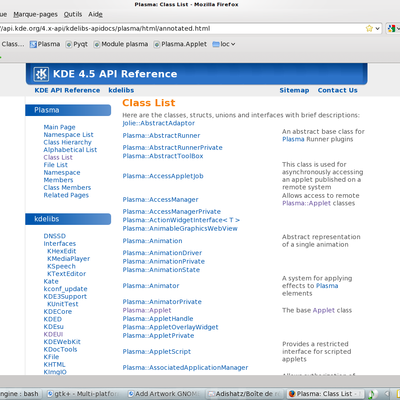The width and height of the screenshot is (400, 400).
Task: Open the Plasma::AppletOverlayWidget class
Action: tap(170, 327)
